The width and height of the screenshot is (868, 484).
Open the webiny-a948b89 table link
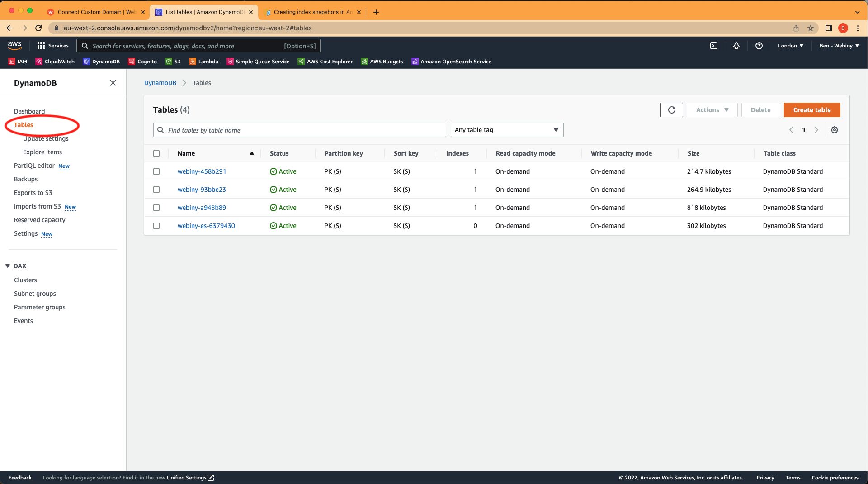tap(202, 208)
